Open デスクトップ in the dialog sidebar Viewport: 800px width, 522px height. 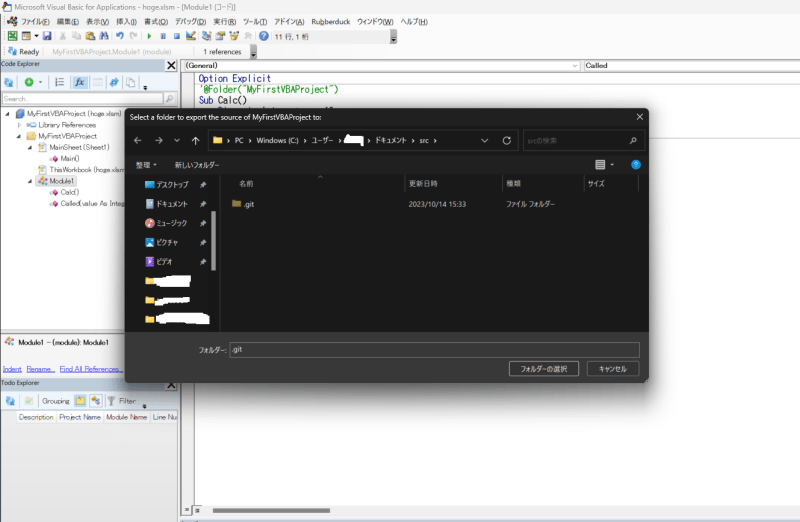[x=173, y=185]
